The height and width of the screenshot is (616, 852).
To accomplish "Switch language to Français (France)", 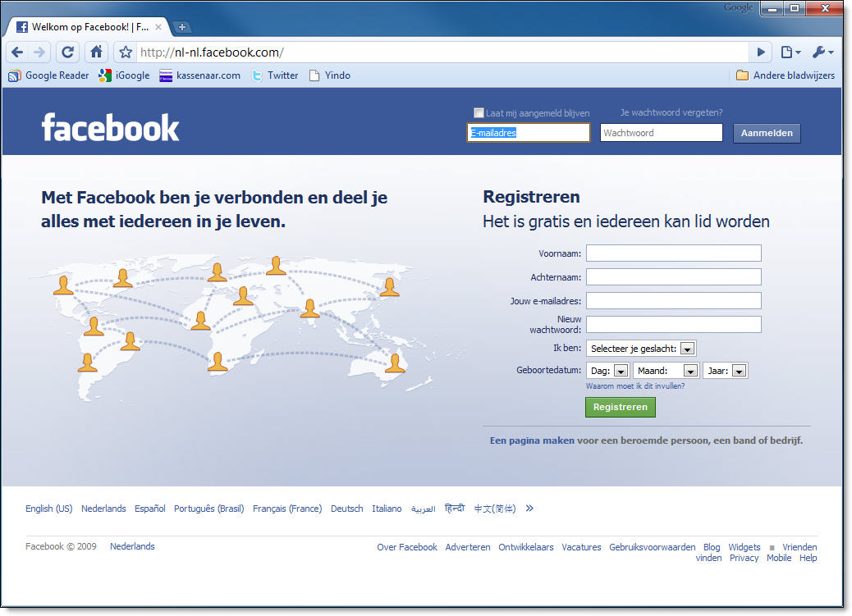I will pos(287,509).
